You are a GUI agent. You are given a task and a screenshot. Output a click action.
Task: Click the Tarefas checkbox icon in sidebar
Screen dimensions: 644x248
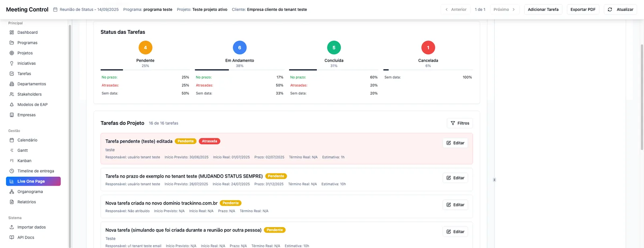point(12,74)
